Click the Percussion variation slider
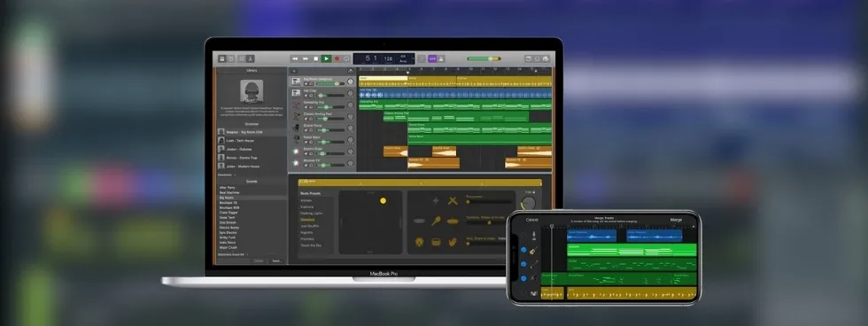 489,201
